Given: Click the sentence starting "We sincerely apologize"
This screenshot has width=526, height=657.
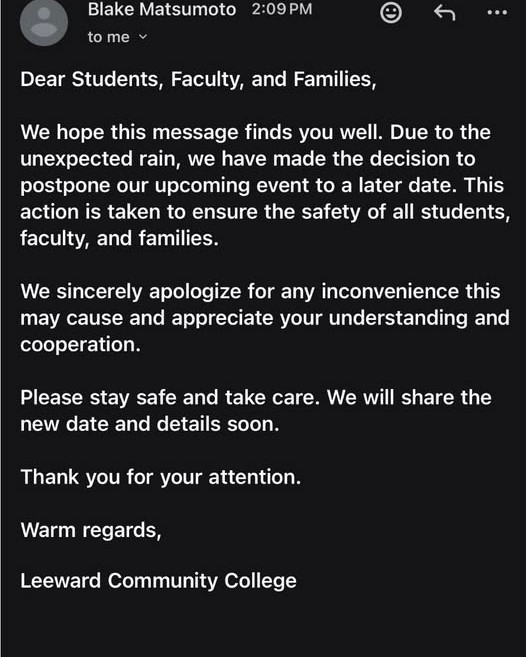Looking at the screenshot, I should pos(265,318).
